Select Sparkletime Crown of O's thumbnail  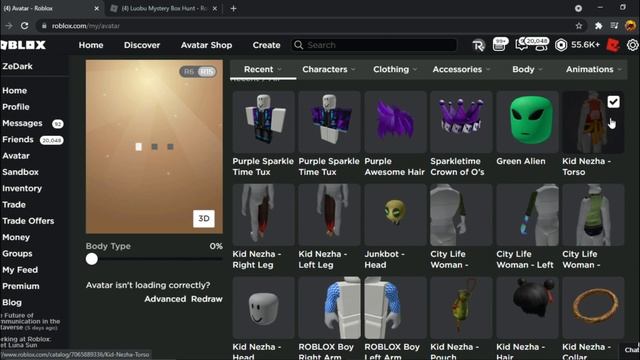(461, 122)
